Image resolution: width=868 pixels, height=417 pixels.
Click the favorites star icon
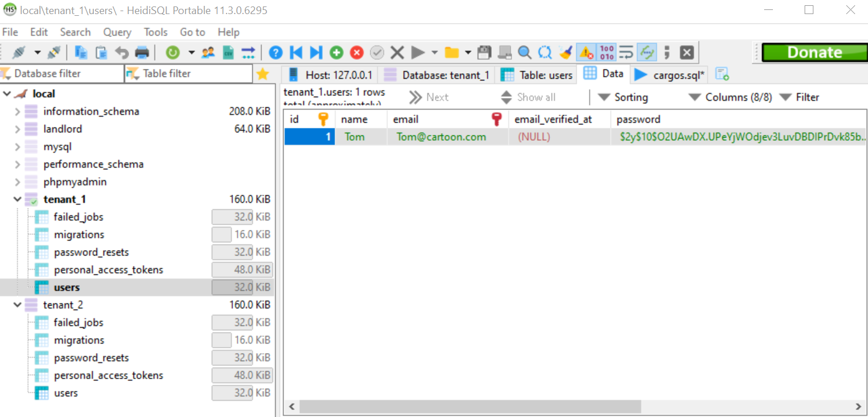263,74
